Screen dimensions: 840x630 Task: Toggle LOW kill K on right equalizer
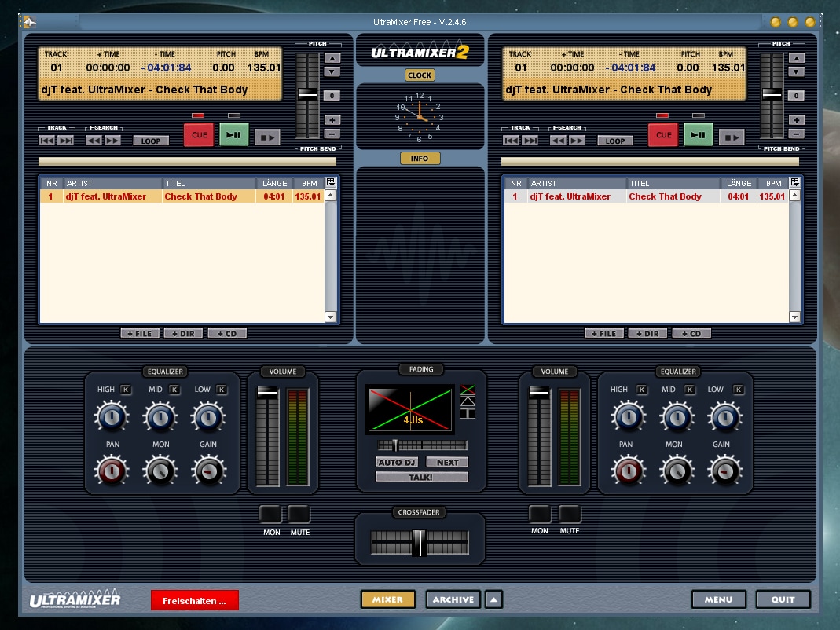click(x=738, y=390)
